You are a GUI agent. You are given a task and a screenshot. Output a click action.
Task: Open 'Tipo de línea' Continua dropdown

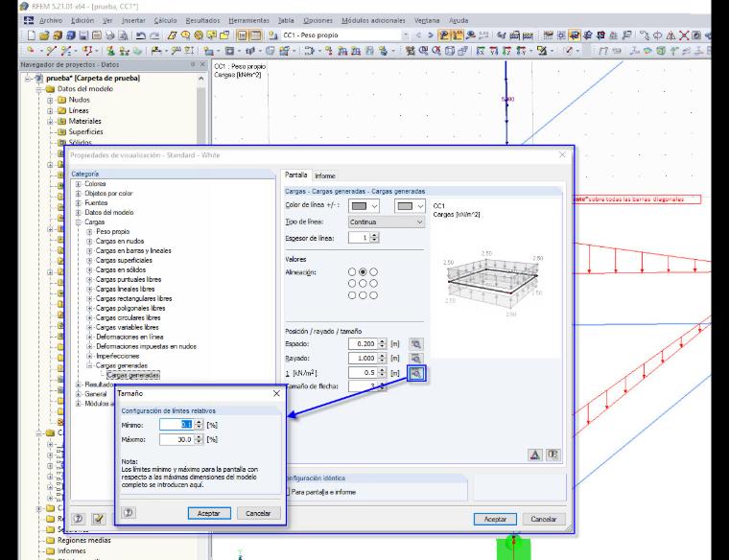tap(387, 222)
